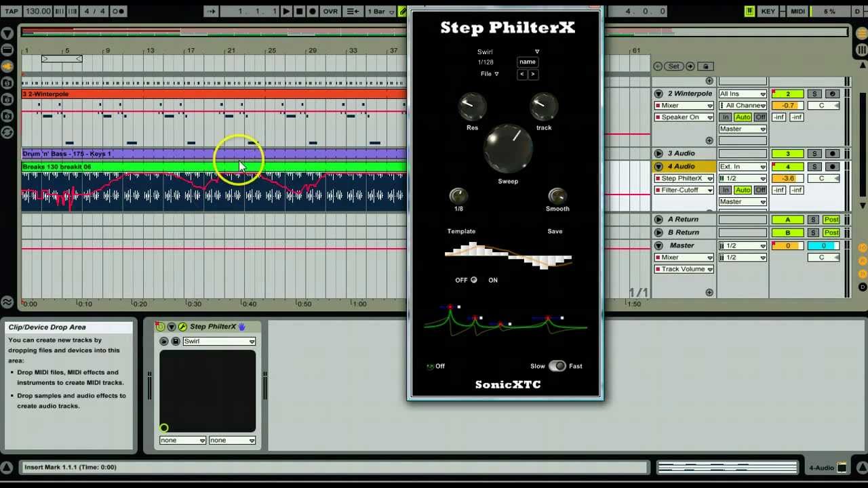
Task: Click the -3.6 volume value on 4 Audio
Action: click(787, 178)
